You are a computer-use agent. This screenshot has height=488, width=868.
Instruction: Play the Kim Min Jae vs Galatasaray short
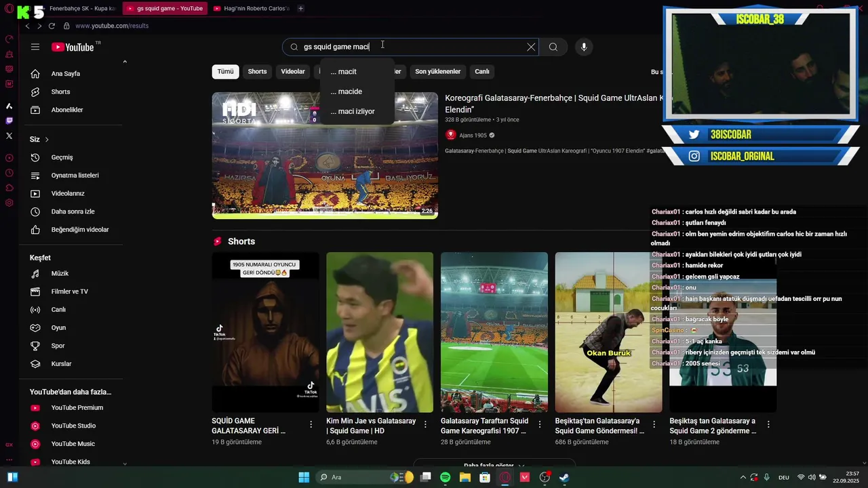pyautogui.click(x=380, y=332)
